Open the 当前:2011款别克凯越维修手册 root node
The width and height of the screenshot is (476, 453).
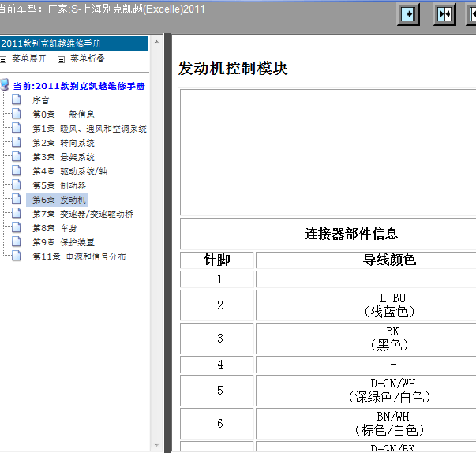[x=79, y=86]
